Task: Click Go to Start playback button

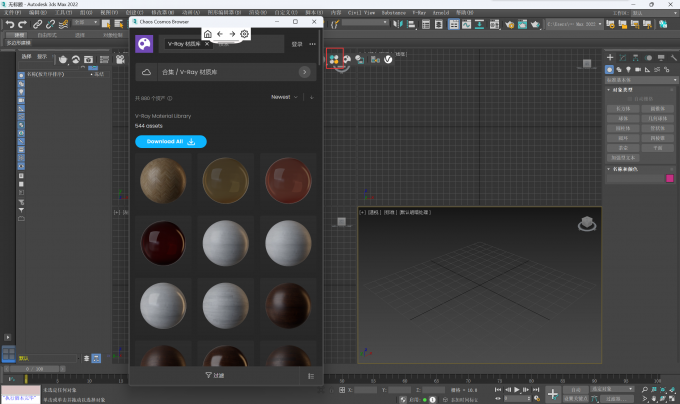Action: (x=497, y=390)
